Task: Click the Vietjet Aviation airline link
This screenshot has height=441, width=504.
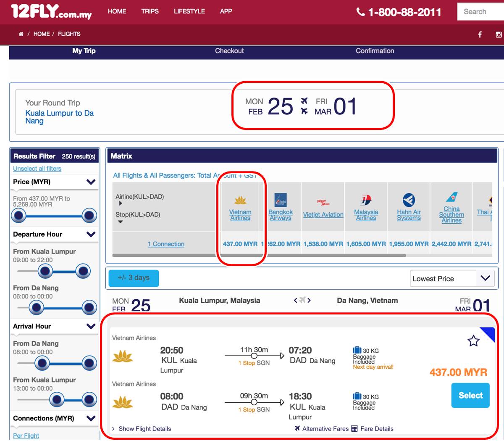Action: pos(323,215)
